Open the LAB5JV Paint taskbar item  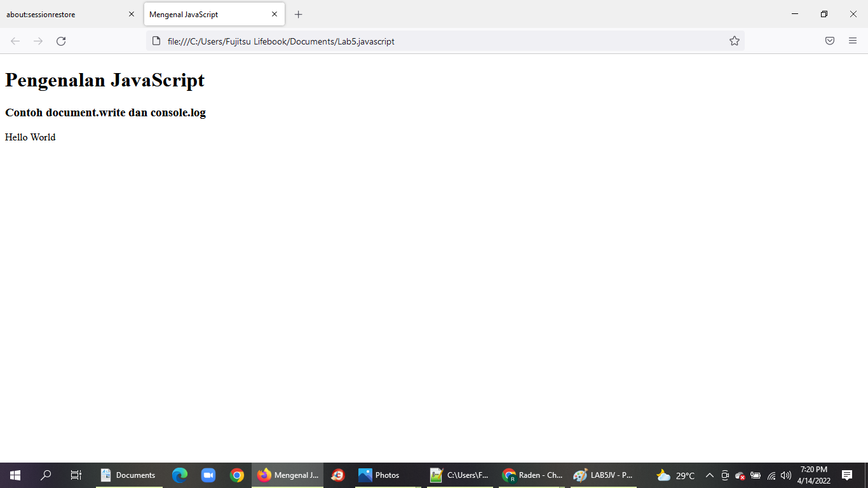pos(604,475)
